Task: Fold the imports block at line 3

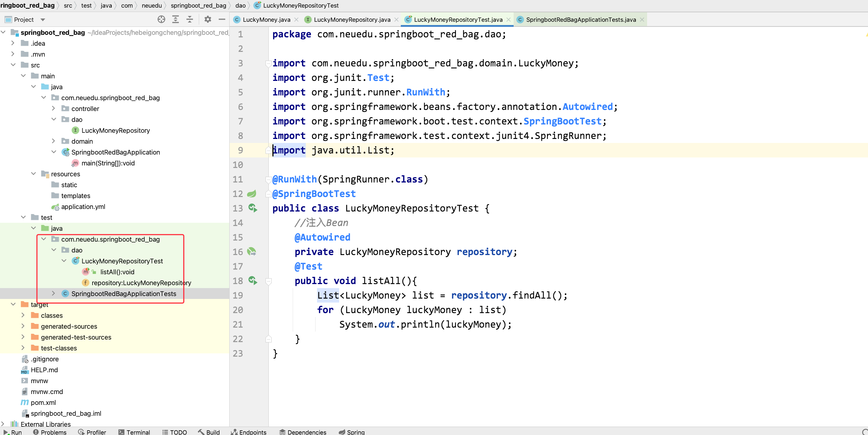Action: click(x=268, y=63)
